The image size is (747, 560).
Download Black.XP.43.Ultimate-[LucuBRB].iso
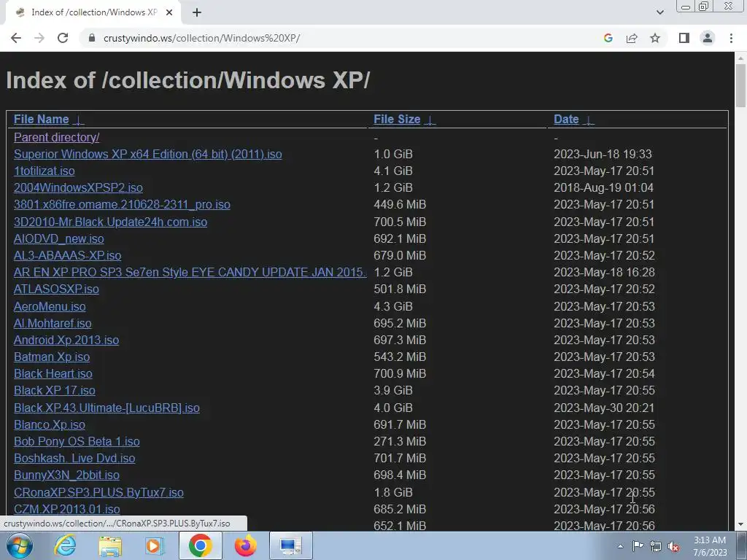tap(107, 408)
